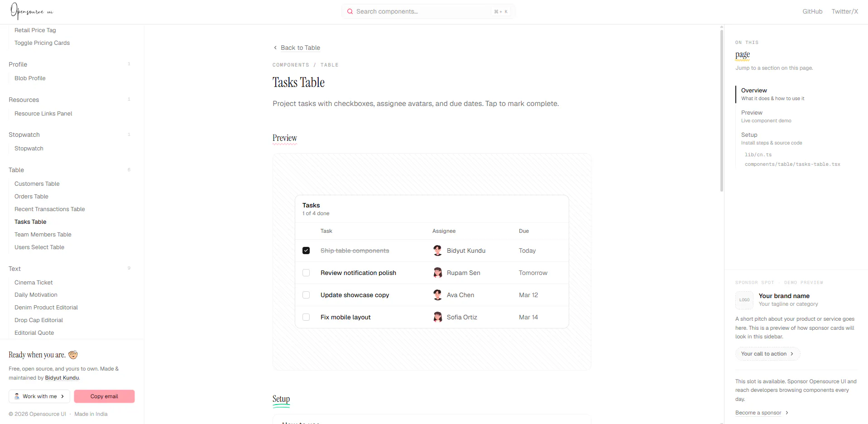Click the TABLE breadcrumb

click(330, 65)
